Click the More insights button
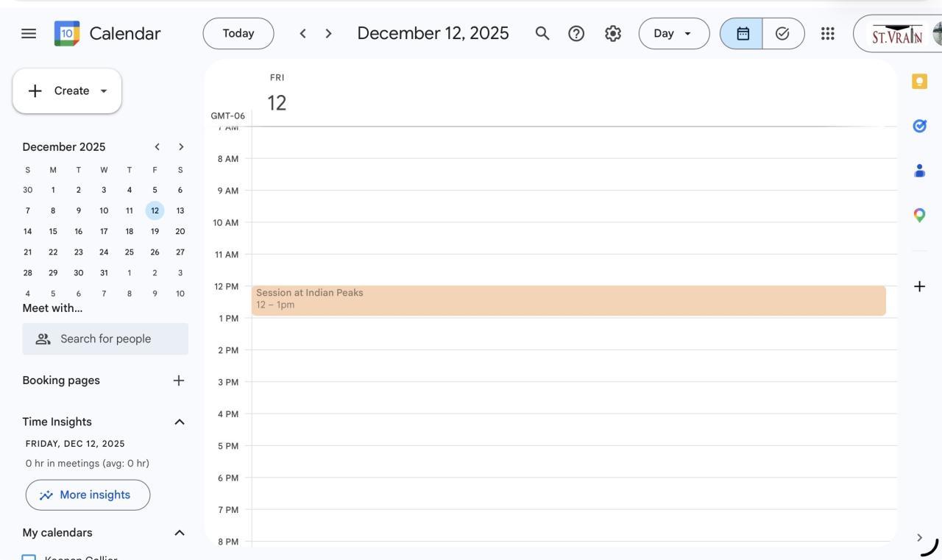This screenshot has height=560, width=942. click(88, 495)
